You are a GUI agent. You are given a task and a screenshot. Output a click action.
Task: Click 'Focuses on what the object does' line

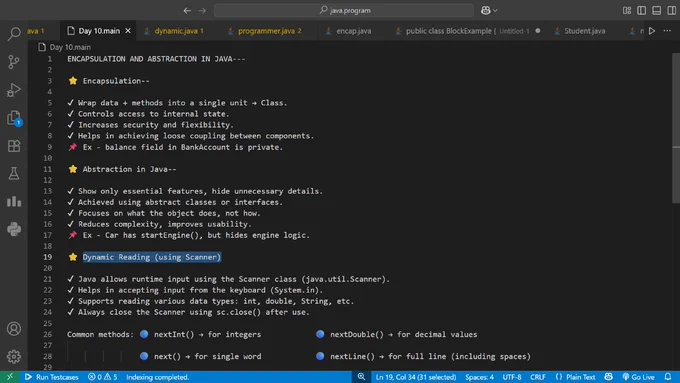click(x=164, y=213)
